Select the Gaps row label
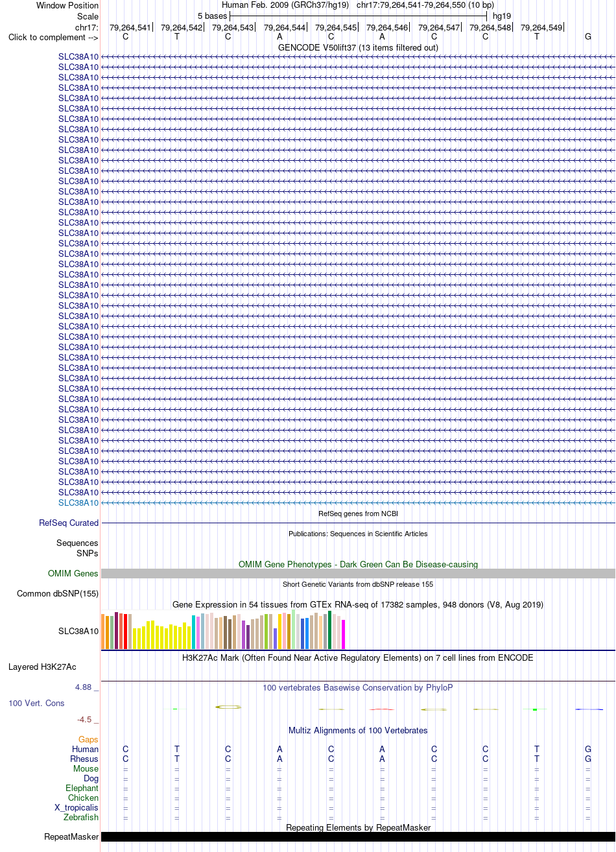This screenshot has width=616, height=852. [88, 739]
